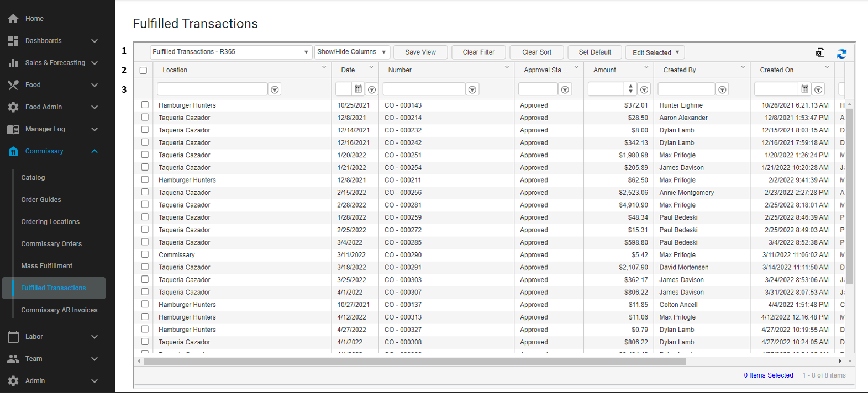The height and width of the screenshot is (393, 868).
Task: Check the row for CO - 000281
Action: 145,204
